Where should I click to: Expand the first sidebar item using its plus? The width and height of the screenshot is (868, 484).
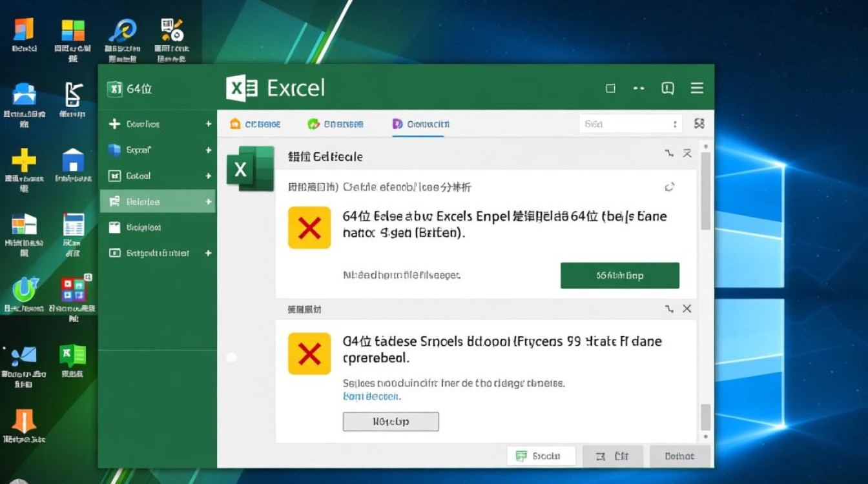click(209, 124)
